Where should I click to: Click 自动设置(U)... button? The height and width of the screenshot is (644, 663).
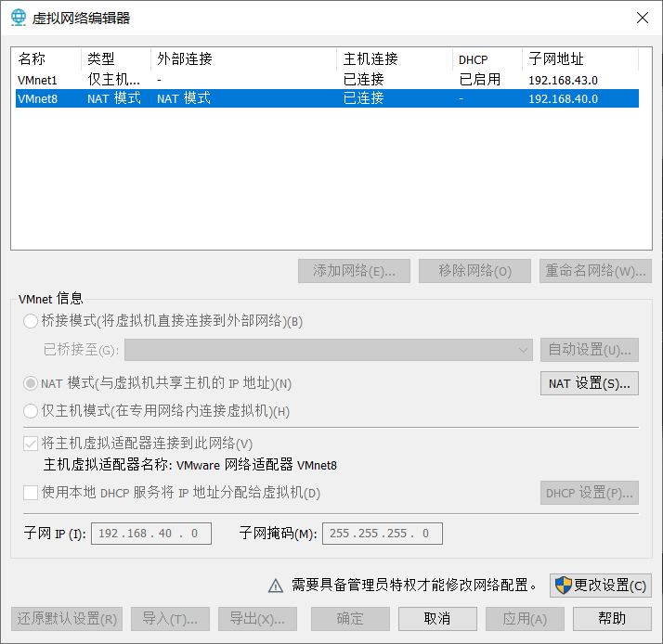(590, 350)
